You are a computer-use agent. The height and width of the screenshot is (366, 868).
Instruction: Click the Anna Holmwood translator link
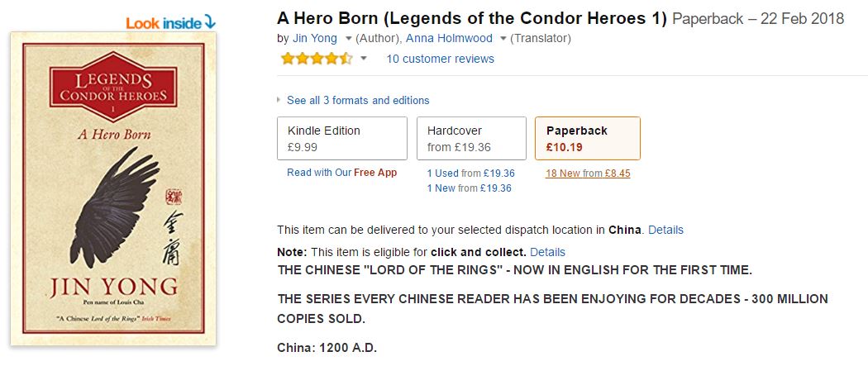point(449,38)
